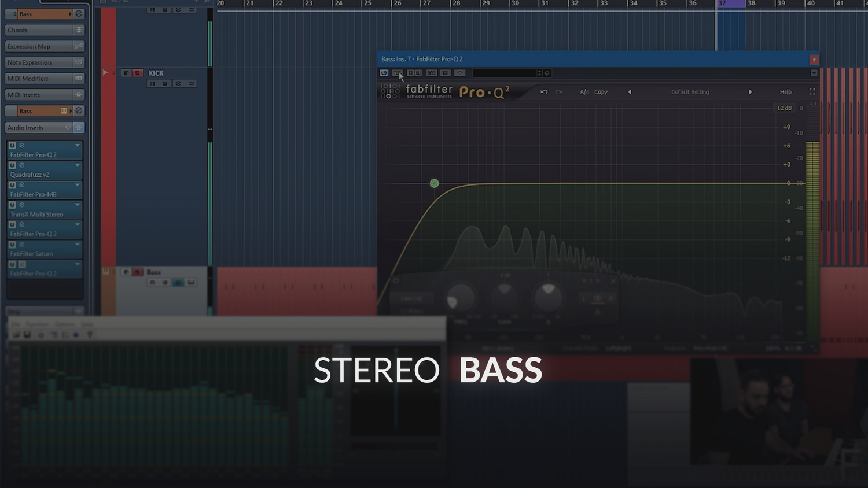Click the MIDI Inserts section icon
Screen dimensions: 868x488
coord(79,94)
